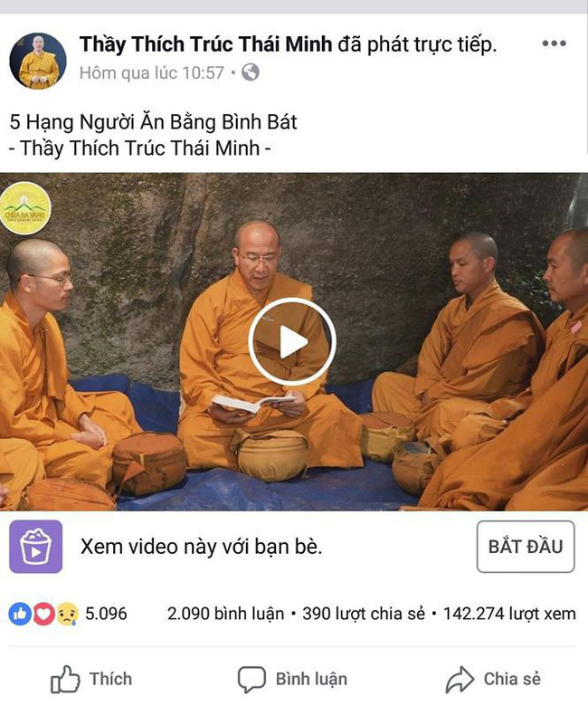Click the Chùa Ba Vàng logo watermark
The image size is (588, 706).
coord(25,208)
